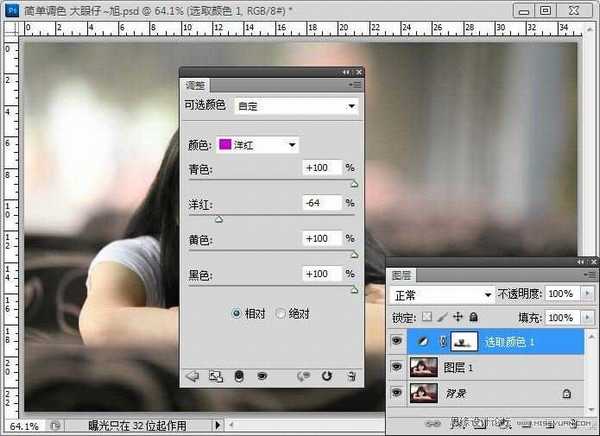Click the lock position move icon
Image resolution: width=600 pixels, height=436 pixels.
pyautogui.click(x=458, y=317)
